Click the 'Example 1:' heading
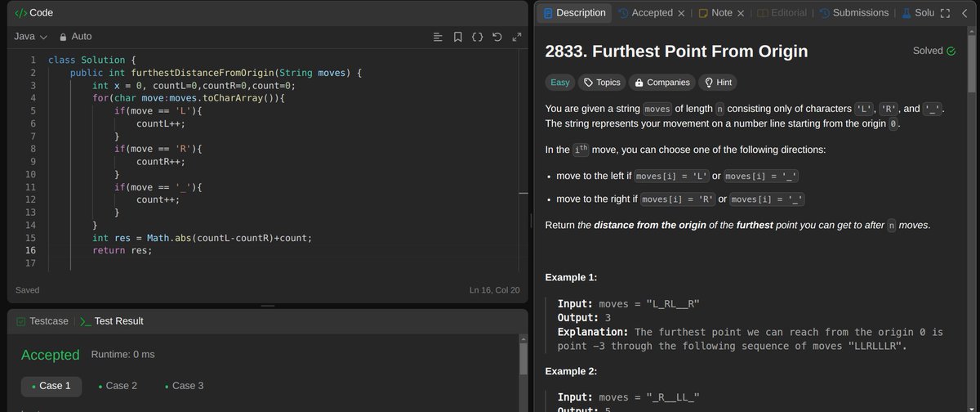 click(571, 277)
